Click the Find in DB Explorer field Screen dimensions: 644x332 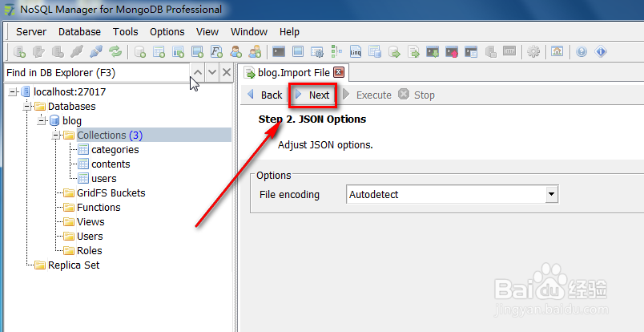pyautogui.click(x=96, y=73)
